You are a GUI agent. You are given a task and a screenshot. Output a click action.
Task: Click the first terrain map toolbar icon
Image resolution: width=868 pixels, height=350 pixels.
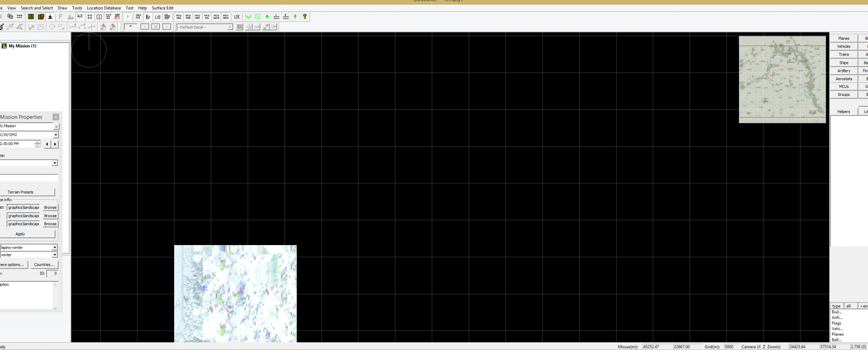coord(31,17)
